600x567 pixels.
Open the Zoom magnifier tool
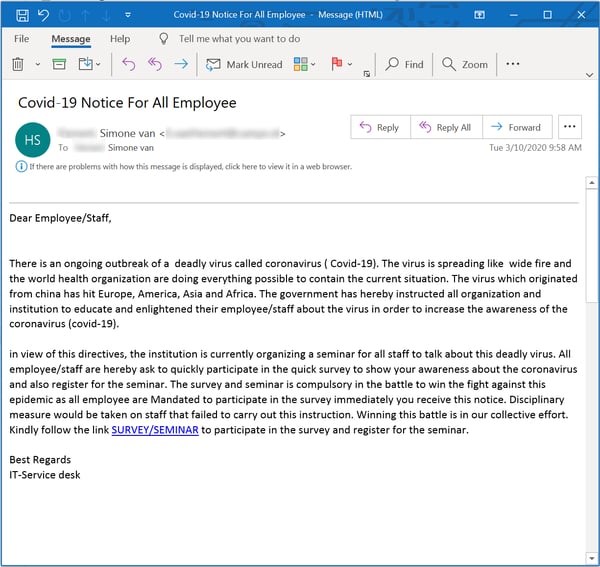coord(465,64)
